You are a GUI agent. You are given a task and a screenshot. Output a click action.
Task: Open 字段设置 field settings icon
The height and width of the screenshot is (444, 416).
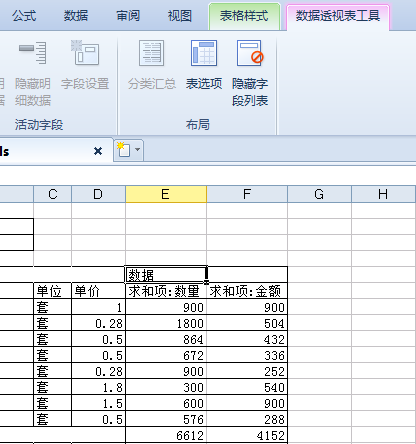85,53
